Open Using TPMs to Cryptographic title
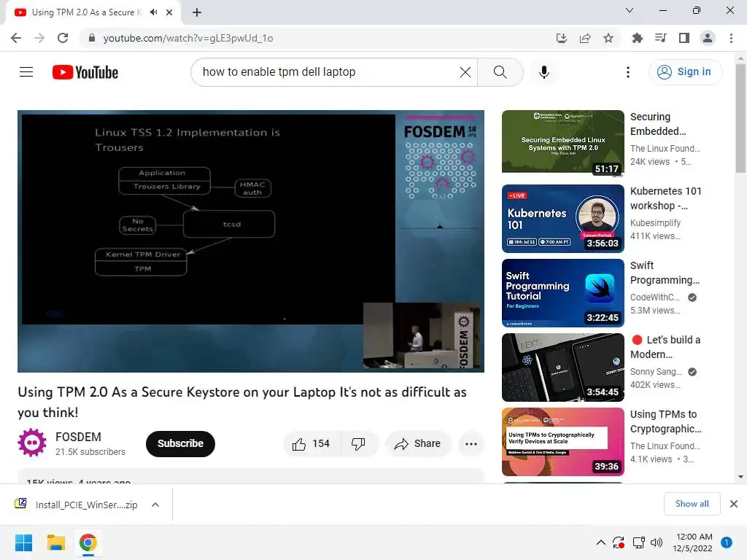 click(665, 421)
